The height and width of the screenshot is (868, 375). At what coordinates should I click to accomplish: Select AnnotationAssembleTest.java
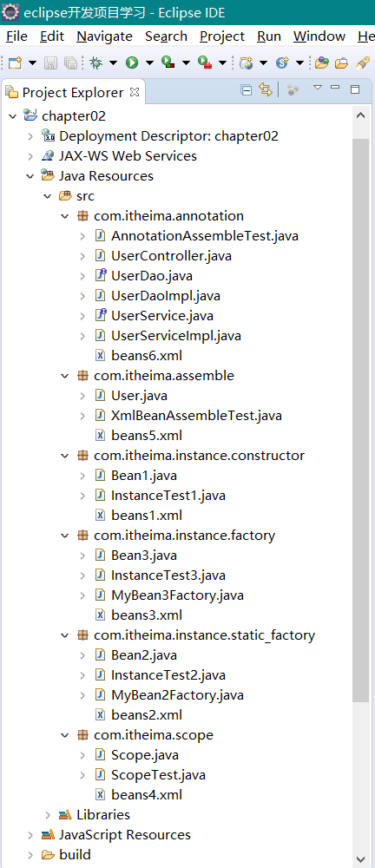point(205,236)
